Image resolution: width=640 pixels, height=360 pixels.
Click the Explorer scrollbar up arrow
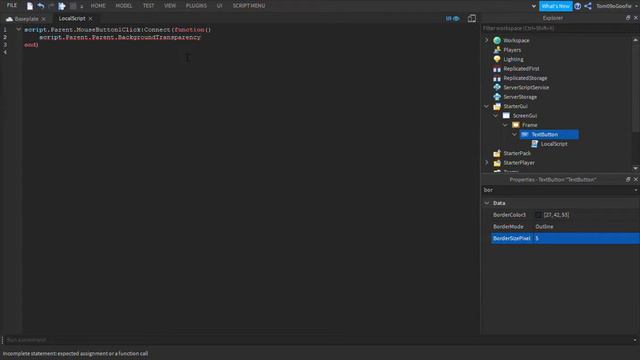[636, 40]
